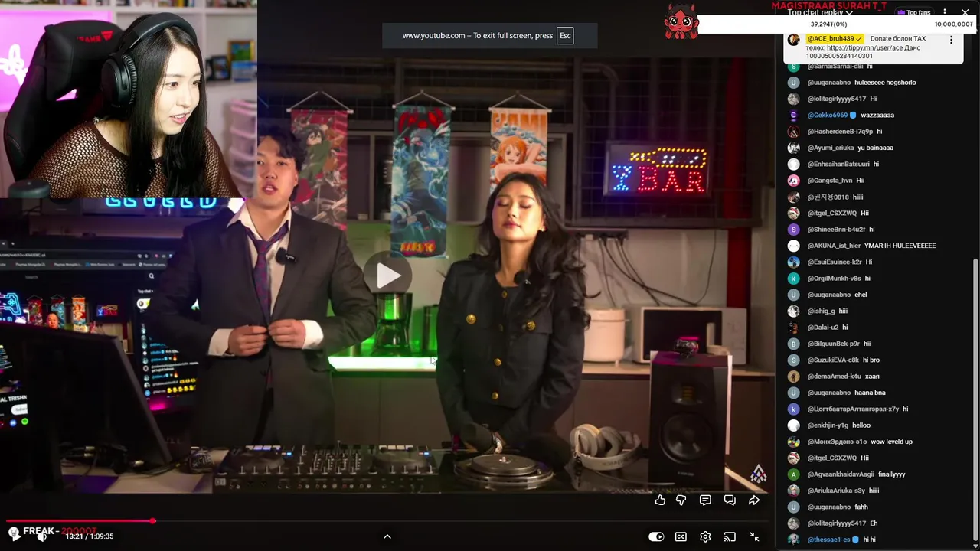This screenshot has height=551, width=980.
Task: Cast video to a TV
Action: click(x=730, y=536)
